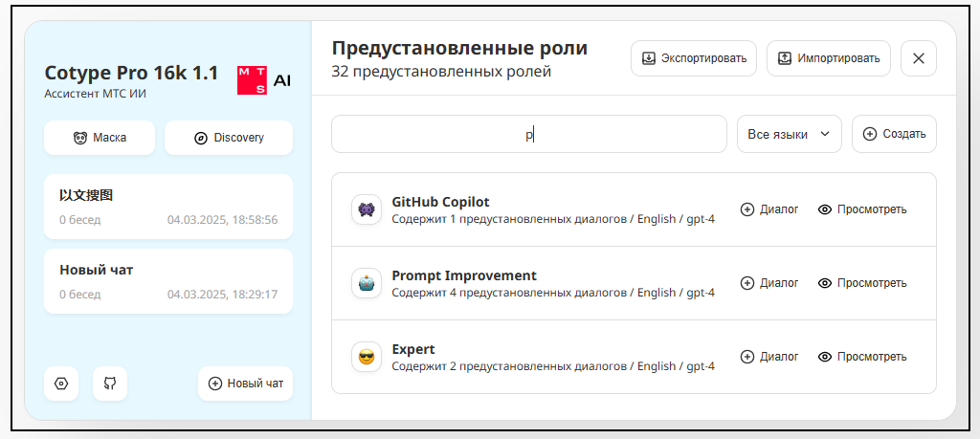Click the Cotype Pro 16k 1.1 title
The width and height of the screenshot is (980, 439).
131,73
